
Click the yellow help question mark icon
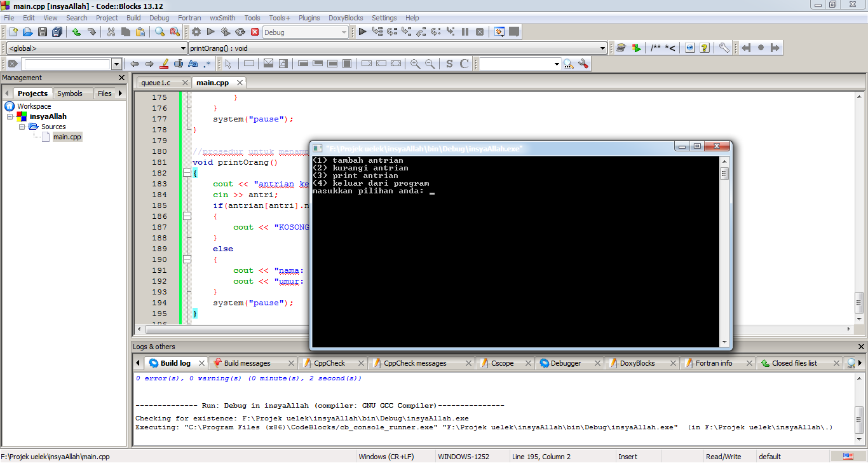point(704,48)
